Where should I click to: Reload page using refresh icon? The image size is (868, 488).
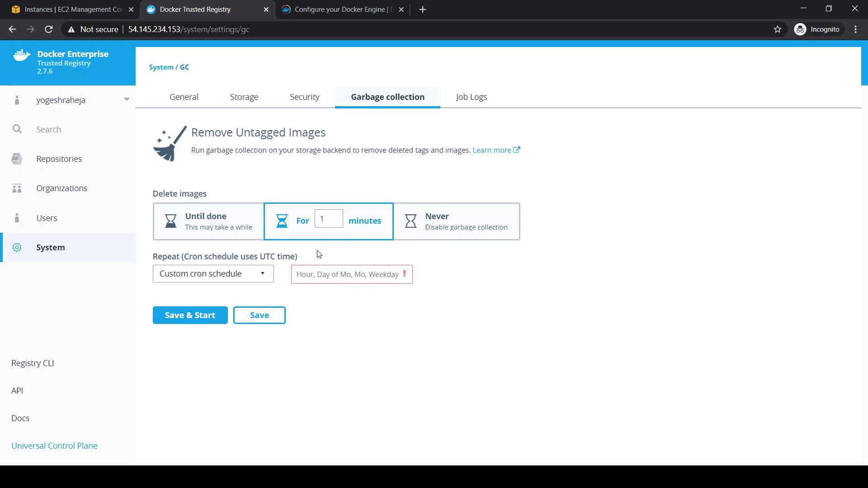pyautogui.click(x=49, y=29)
